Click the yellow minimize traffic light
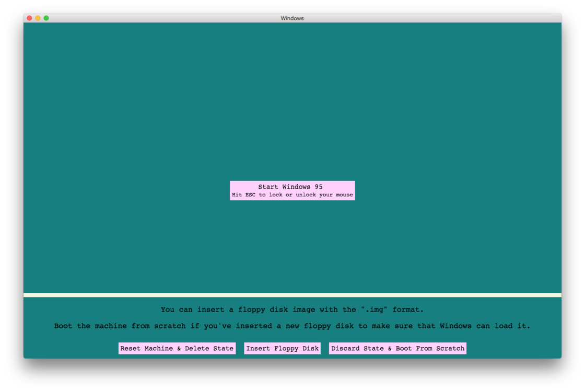The width and height of the screenshot is (585, 392). pyautogui.click(x=37, y=17)
